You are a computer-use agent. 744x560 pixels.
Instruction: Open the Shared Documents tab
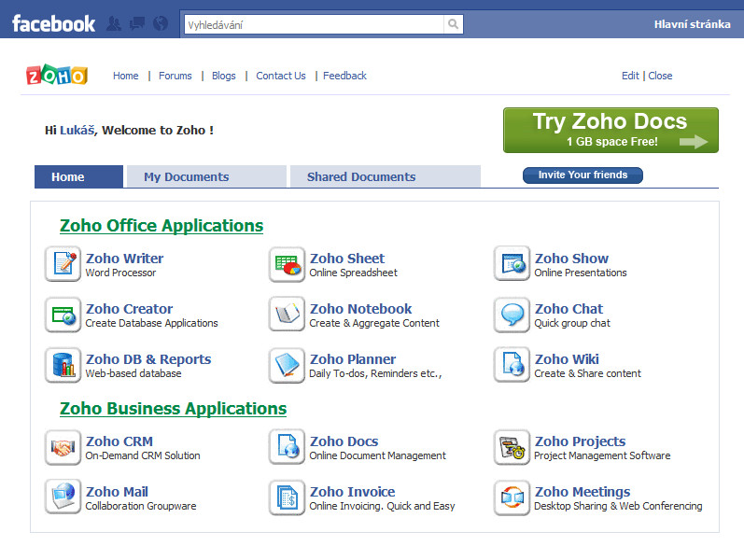[x=386, y=176]
